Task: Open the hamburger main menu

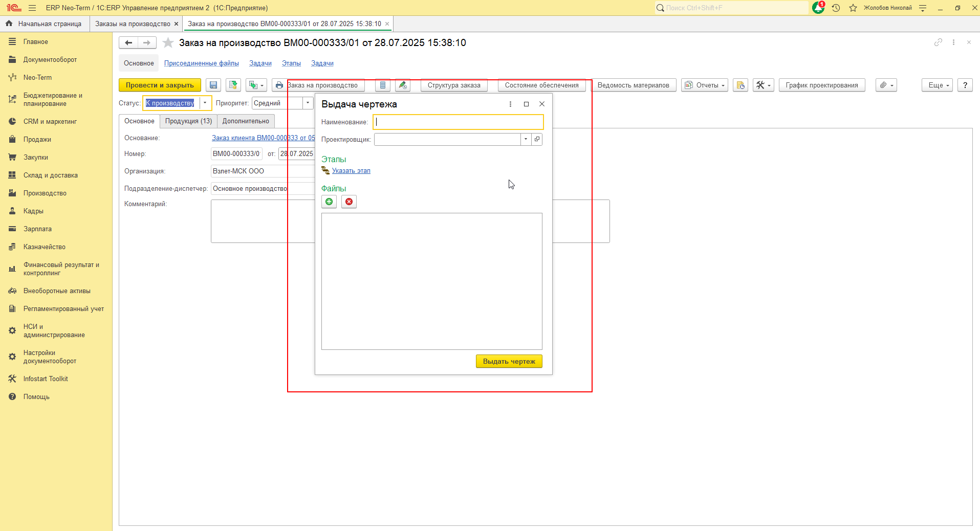Action: (x=32, y=8)
